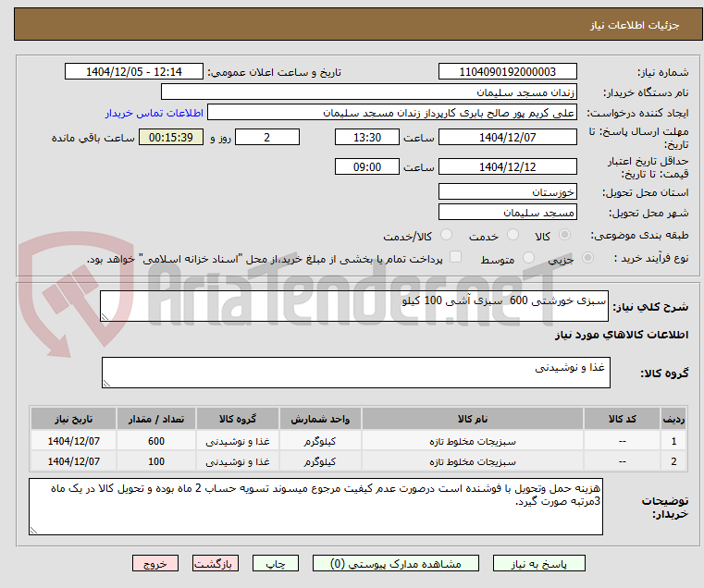Select 'متوسط' purchase process radio button
The height and width of the screenshot is (588, 704).
528,258
